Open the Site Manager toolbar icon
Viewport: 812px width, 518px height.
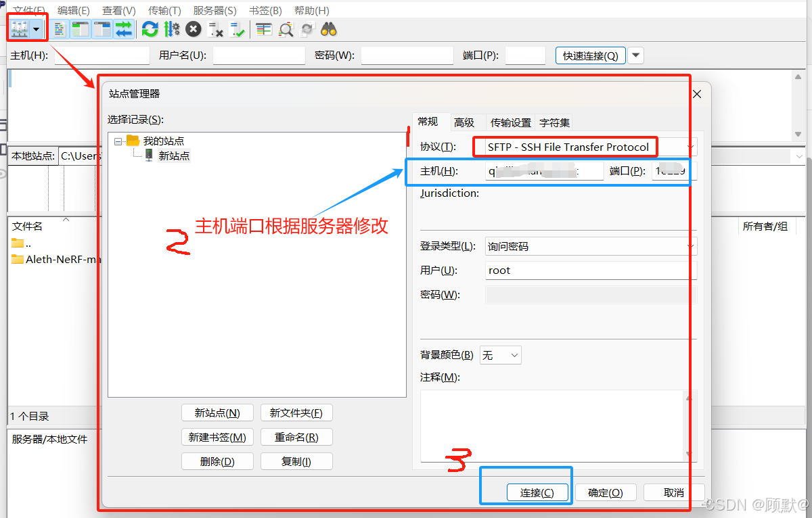pyautogui.click(x=18, y=28)
